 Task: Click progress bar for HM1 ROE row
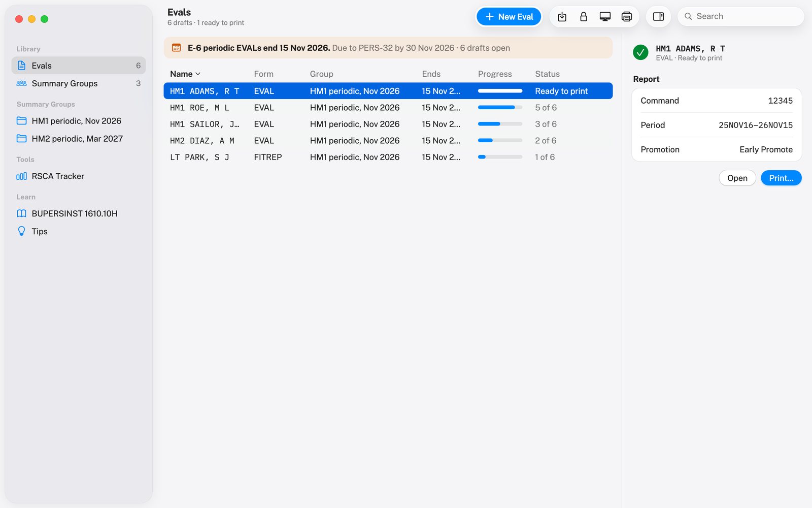tap(500, 108)
